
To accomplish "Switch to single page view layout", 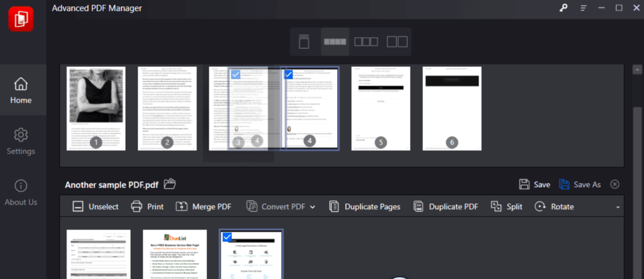I will click(304, 42).
